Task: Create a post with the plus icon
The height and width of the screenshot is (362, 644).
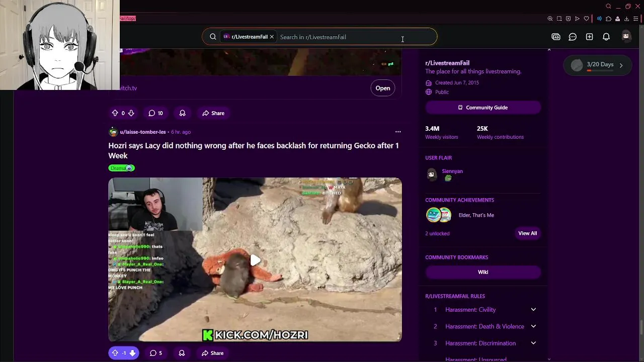Action: (x=589, y=37)
